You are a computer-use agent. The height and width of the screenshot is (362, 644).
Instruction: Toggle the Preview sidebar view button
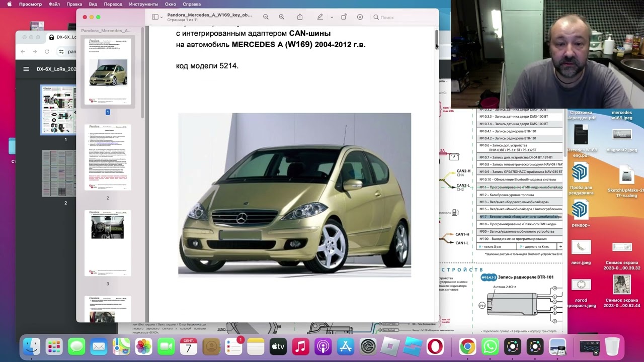pos(155,17)
